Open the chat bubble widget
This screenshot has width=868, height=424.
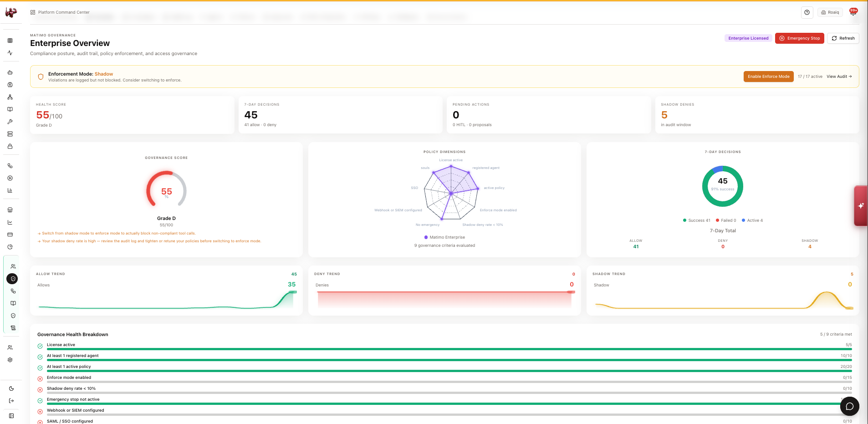849,406
